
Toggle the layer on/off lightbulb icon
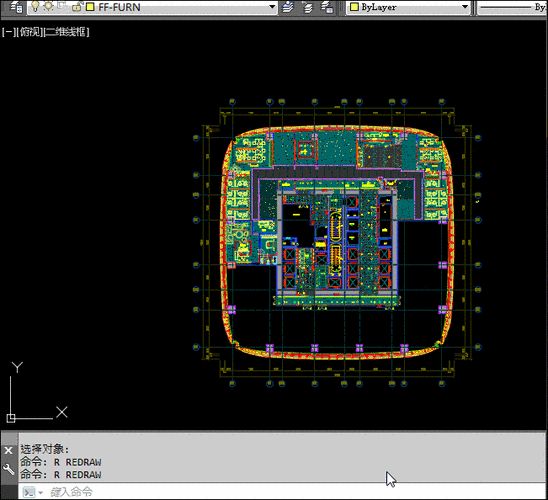point(35,6)
